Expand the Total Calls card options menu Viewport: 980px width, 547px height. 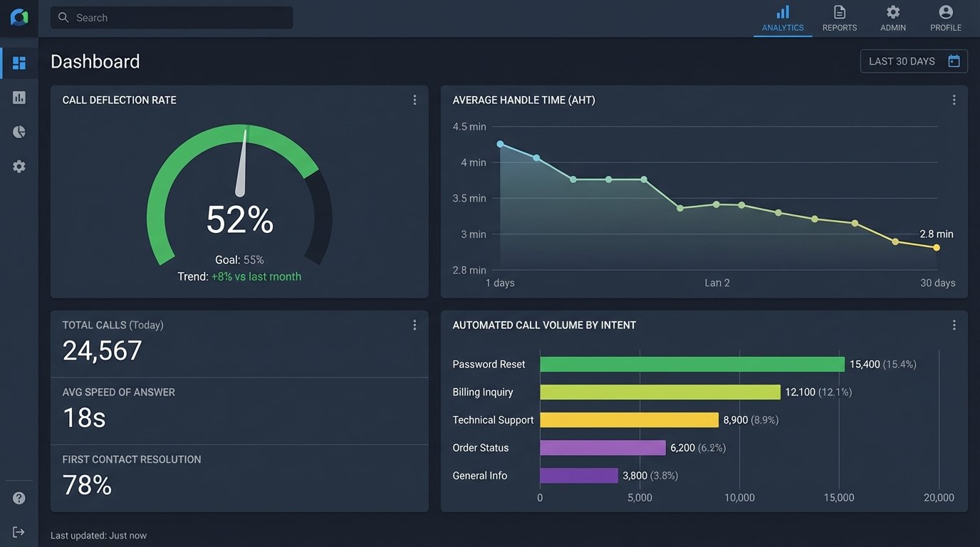(415, 325)
